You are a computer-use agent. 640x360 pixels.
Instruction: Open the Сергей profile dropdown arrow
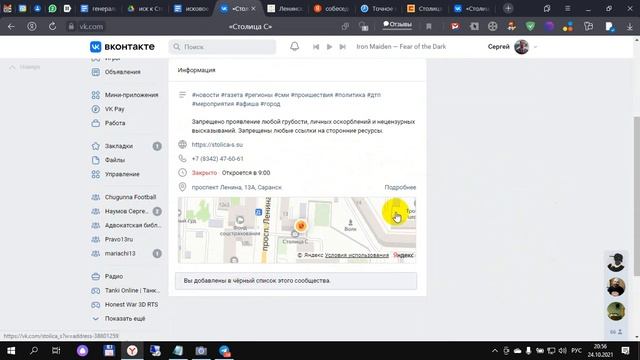pos(535,47)
